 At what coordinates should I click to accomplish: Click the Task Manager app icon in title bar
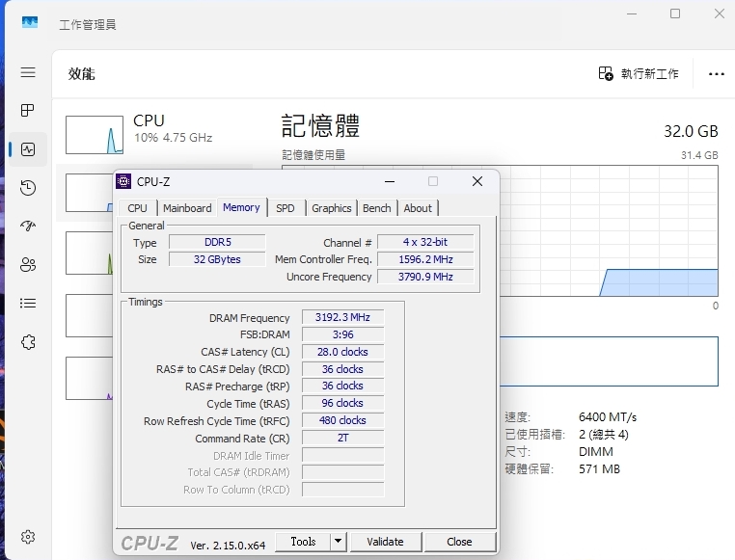(x=30, y=22)
